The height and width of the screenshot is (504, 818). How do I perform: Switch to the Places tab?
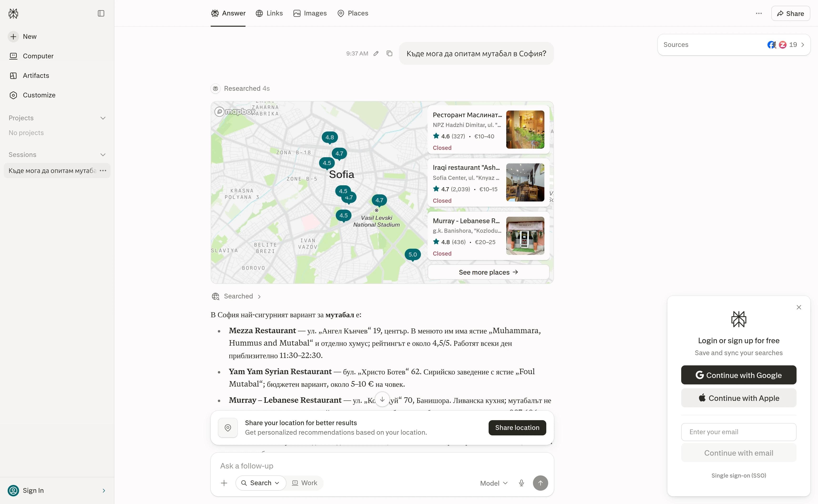click(353, 13)
